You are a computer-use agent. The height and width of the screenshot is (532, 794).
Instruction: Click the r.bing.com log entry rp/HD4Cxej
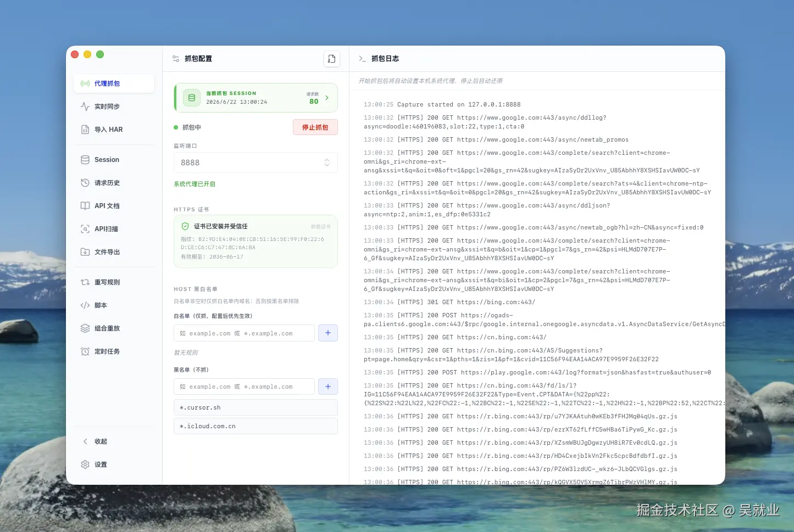point(520,456)
